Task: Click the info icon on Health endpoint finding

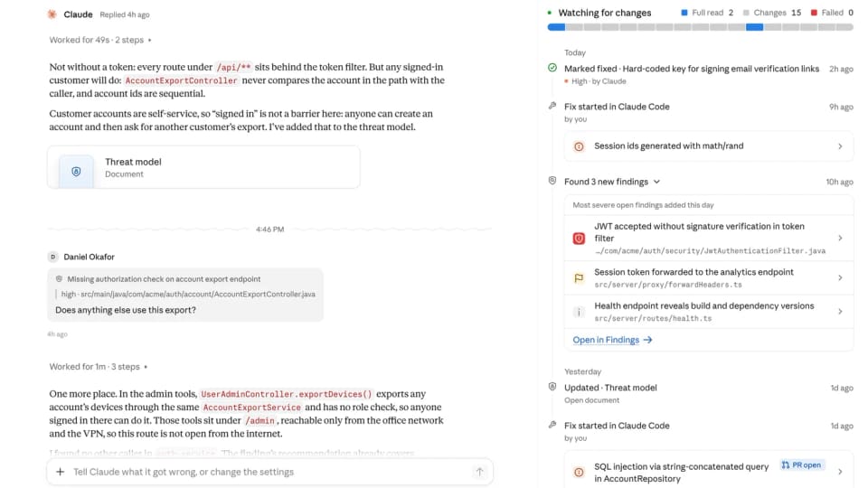Action: [x=579, y=312]
